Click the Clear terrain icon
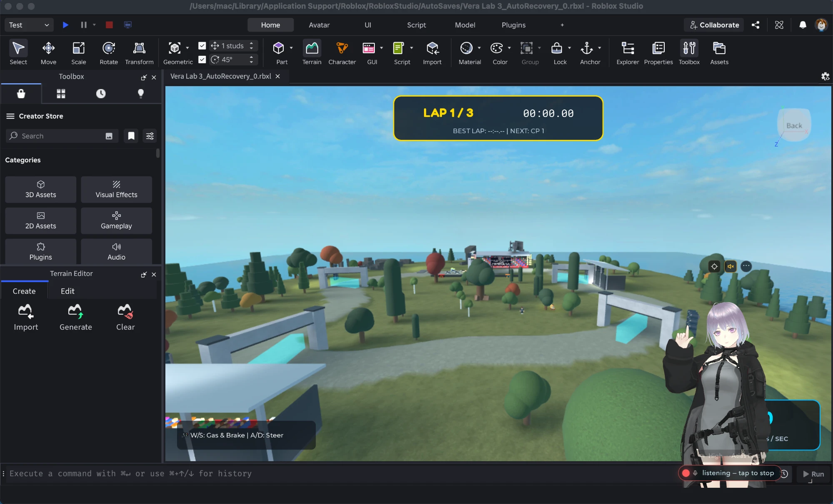 point(125,311)
